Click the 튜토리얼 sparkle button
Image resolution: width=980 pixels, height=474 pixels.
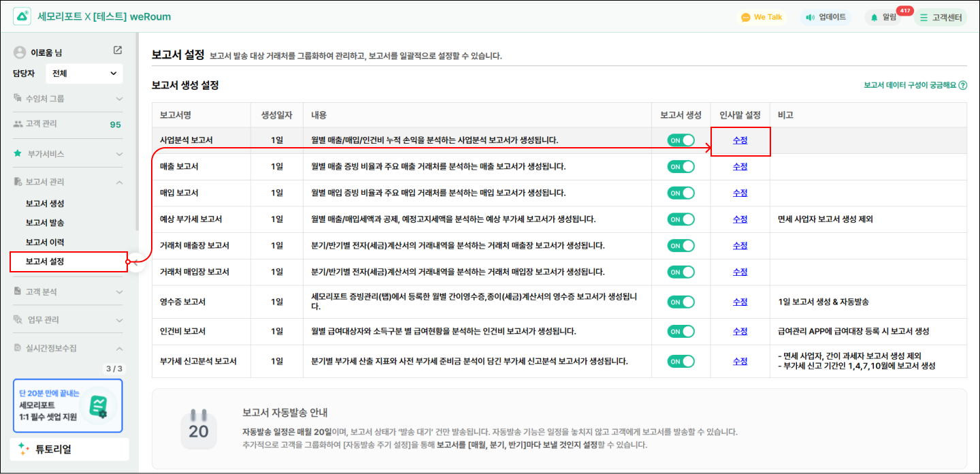tap(69, 449)
